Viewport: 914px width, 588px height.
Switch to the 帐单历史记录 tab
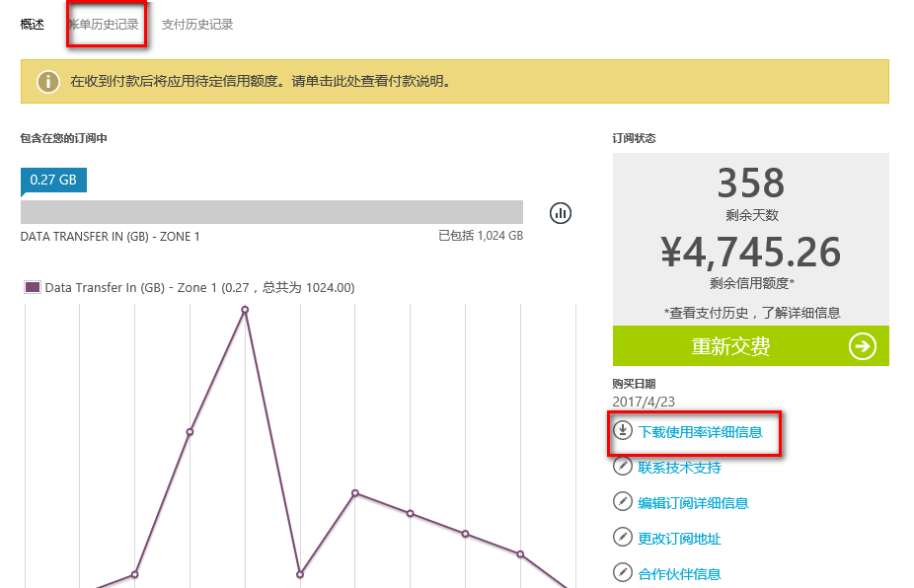click(x=105, y=25)
